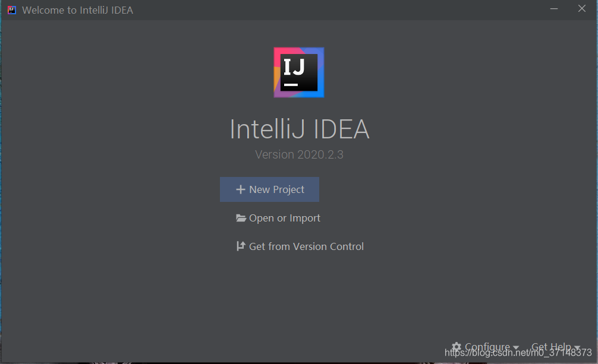The height and width of the screenshot is (364, 598).
Task: Click the empty area below Get from Version Control
Action: pos(299,297)
